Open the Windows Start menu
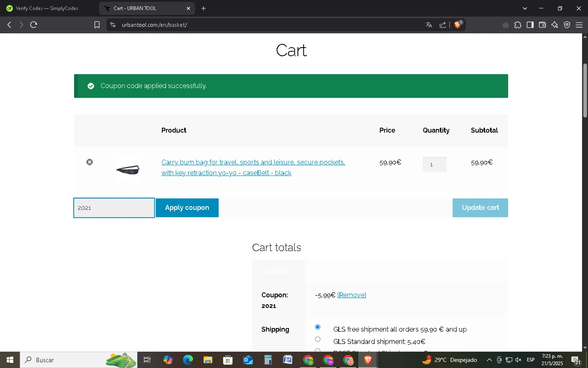The height and width of the screenshot is (368, 588). click(10, 360)
